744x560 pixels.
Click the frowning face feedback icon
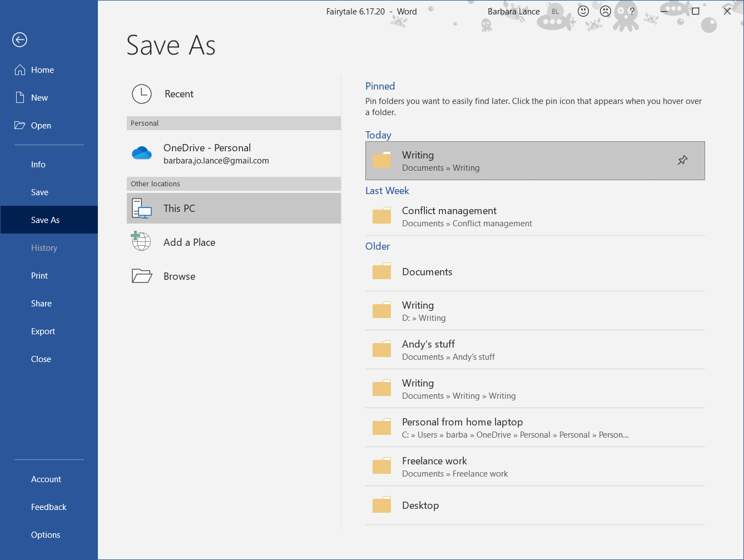click(606, 11)
